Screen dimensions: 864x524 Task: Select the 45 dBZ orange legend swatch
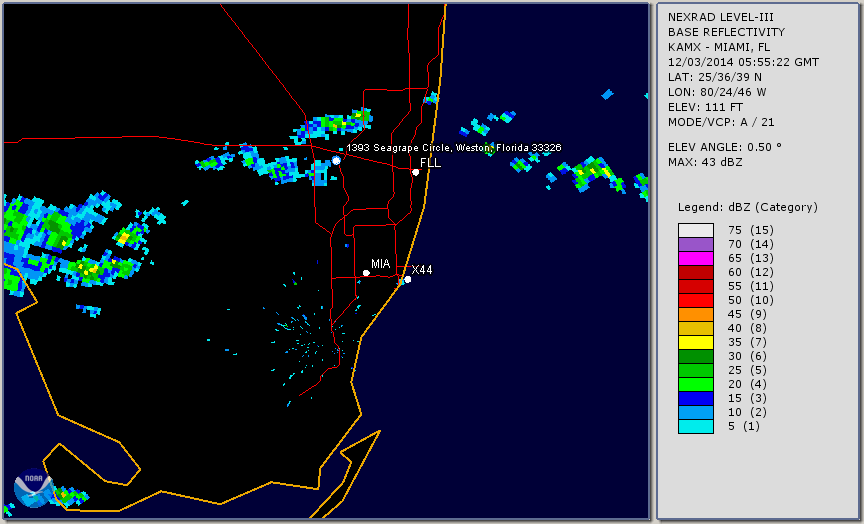point(696,314)
